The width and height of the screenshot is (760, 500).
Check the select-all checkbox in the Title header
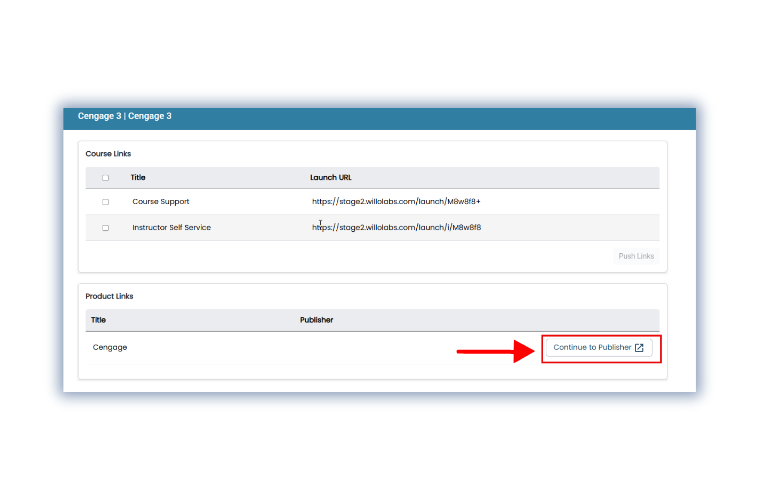coord(105,178)
